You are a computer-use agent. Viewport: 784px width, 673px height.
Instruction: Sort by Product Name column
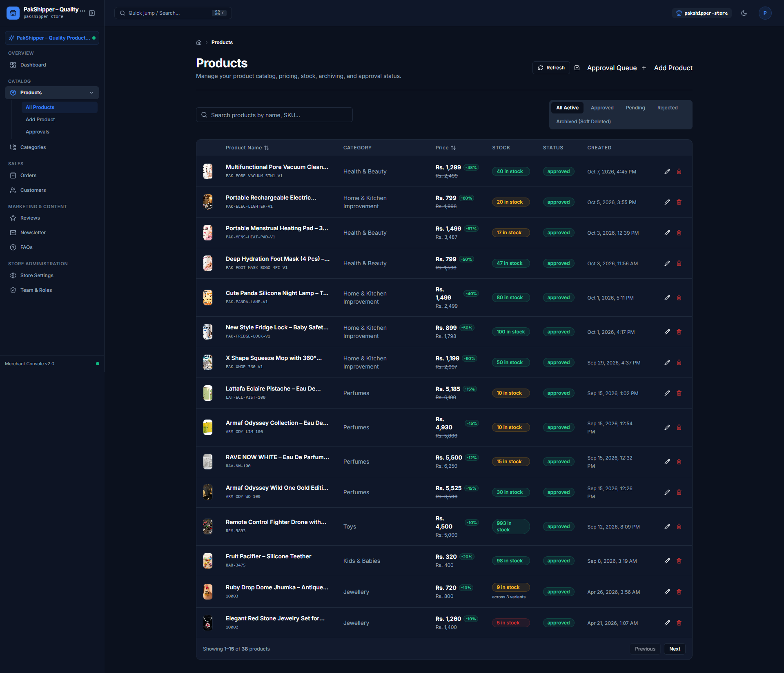pos(247,148)
